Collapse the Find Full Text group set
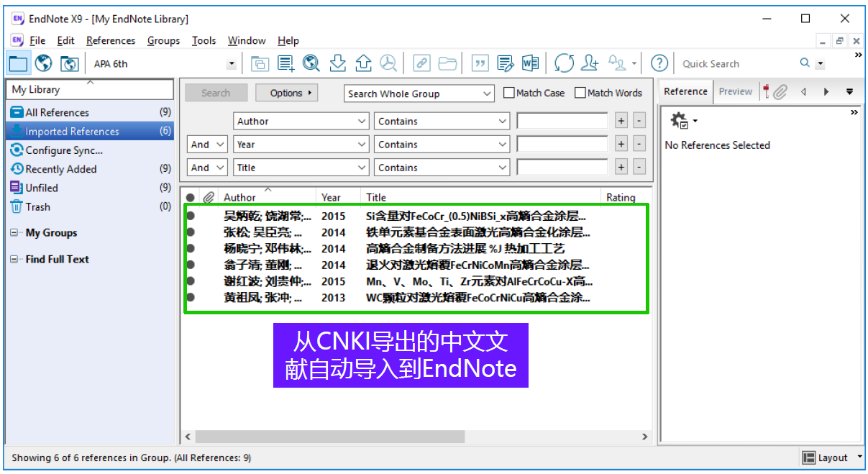Viewport: 868px width, 474px height. click(x=14, y=260)
